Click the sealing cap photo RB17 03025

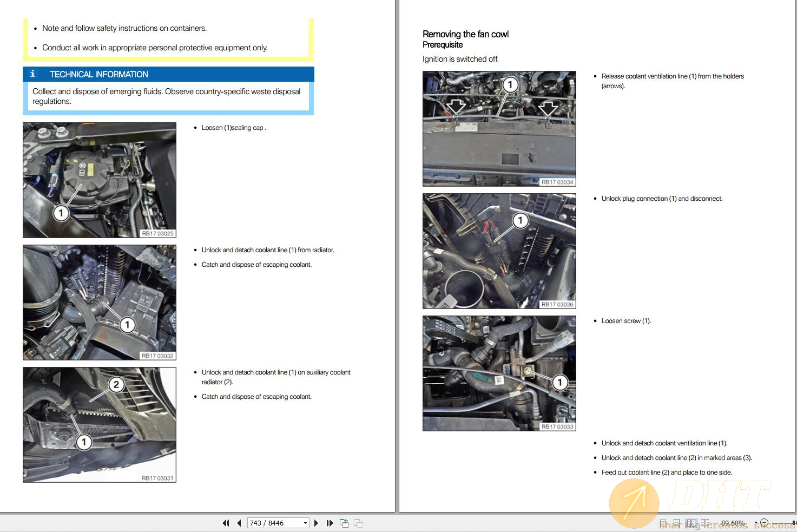coord(100,180)
